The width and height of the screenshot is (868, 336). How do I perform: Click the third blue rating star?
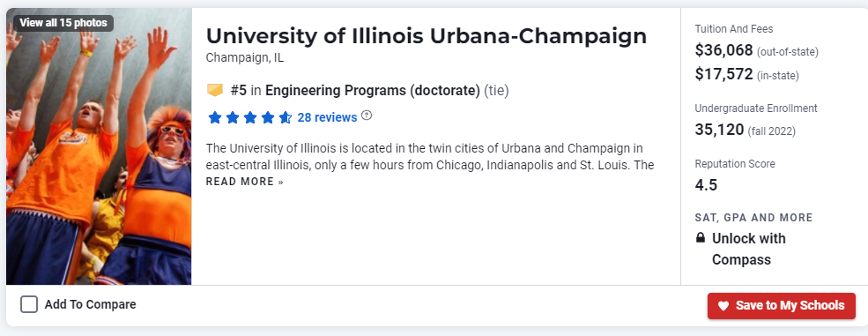(250, 117)
